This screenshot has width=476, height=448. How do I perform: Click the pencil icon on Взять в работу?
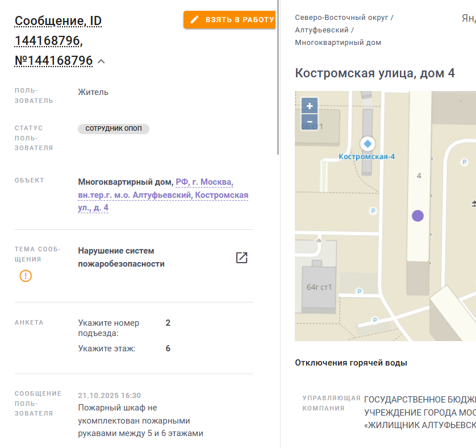click(x=195, y=19)
